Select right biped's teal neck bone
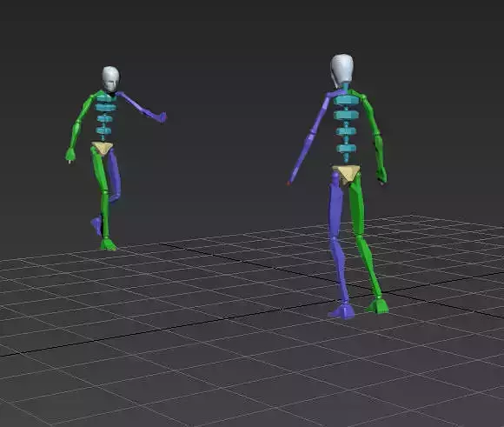Viewport: 504px width, 427px height. coord(345,88)
